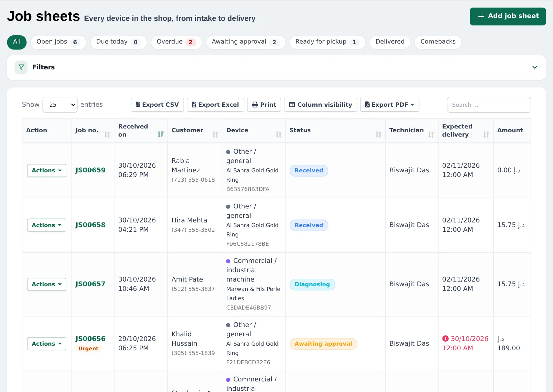Image resolution: width=553 pixels, height=392 pixels.
Task: Show Overdue jobs tab
Action: click(176, 42)
